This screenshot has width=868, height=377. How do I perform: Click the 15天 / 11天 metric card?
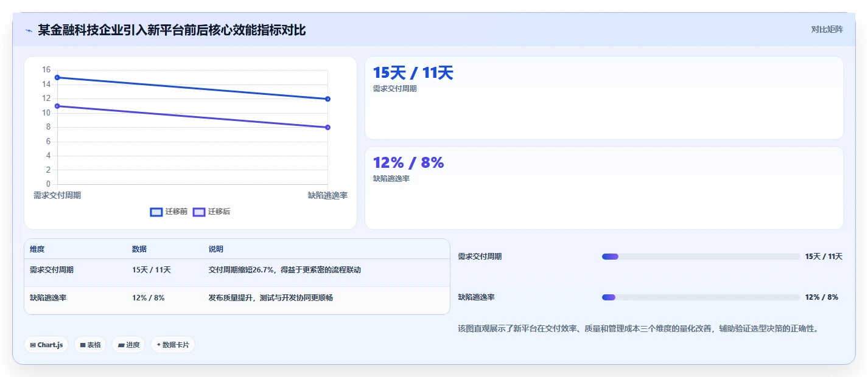click(604, 98)
